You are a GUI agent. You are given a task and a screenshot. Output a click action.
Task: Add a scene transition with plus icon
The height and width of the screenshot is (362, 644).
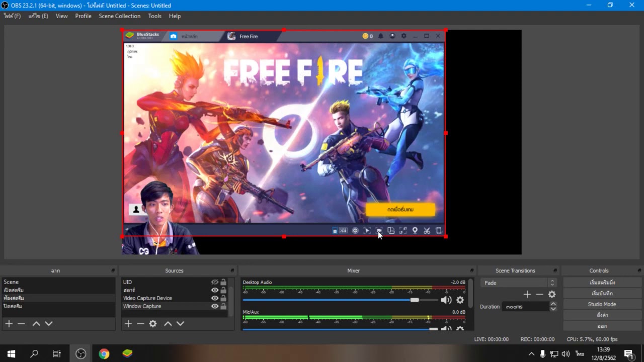click(x=527, y=294)
